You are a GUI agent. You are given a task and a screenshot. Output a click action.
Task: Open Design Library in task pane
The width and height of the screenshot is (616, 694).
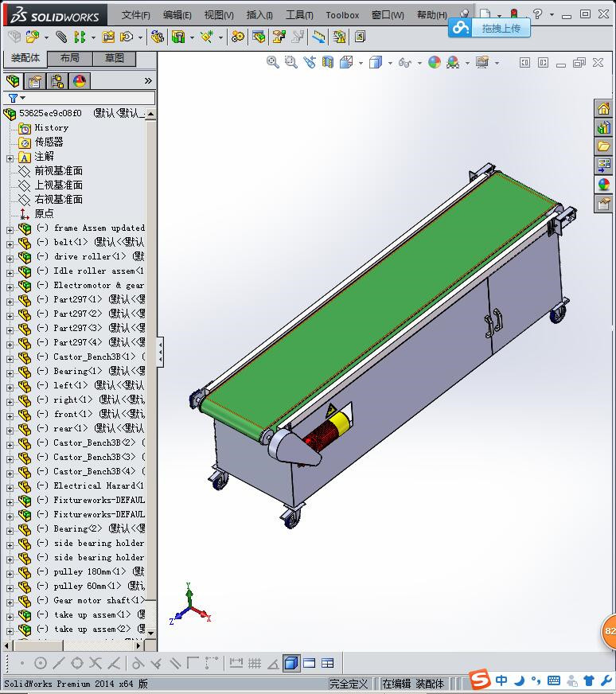[x=603, y=128]
